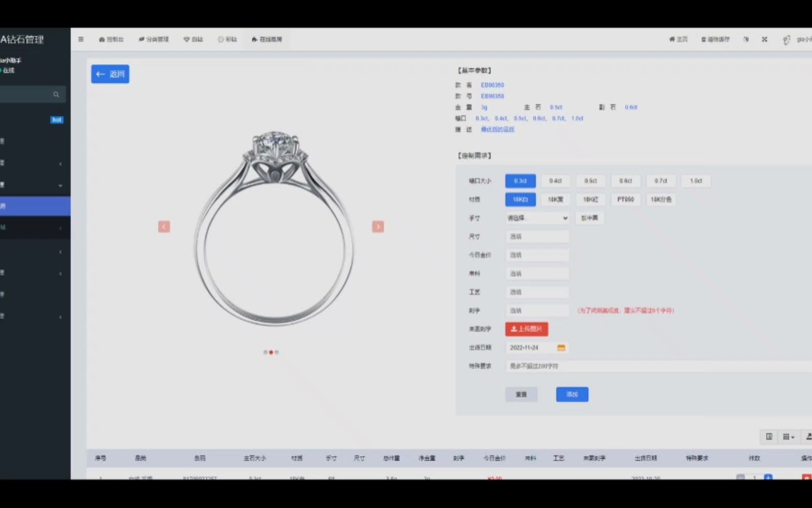Click the ring product image
Image resolution: width=812 pixels, height=508 pixels.
coord(273,228)
